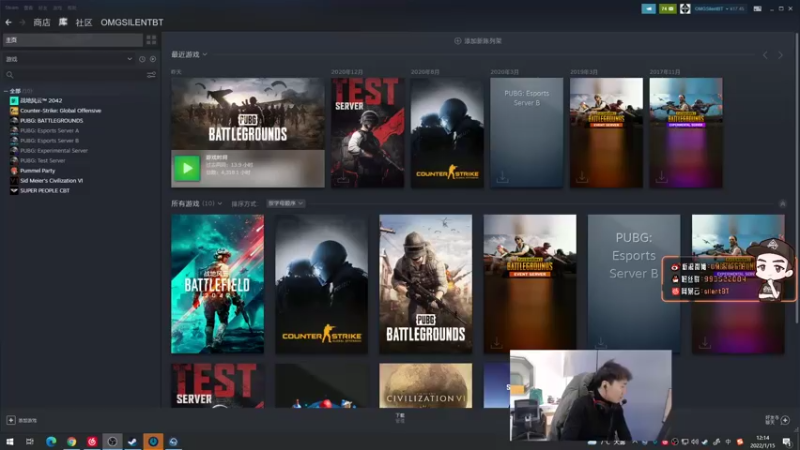Open the 社区 (Community) tab
This screenshot has width=800, height=450.
[84, 22]
